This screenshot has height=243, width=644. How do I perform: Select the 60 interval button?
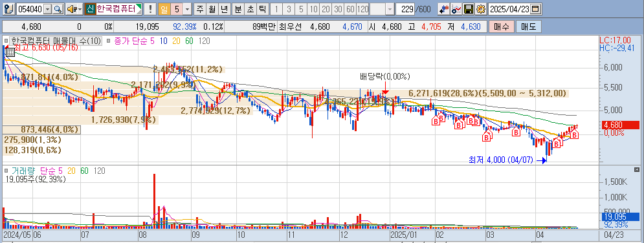coord(350,8)
